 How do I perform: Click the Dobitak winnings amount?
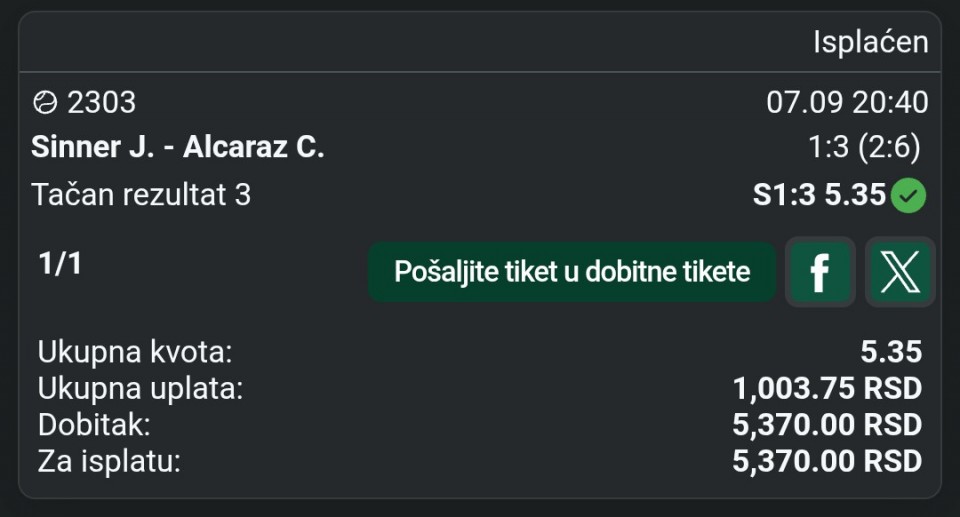827,425
